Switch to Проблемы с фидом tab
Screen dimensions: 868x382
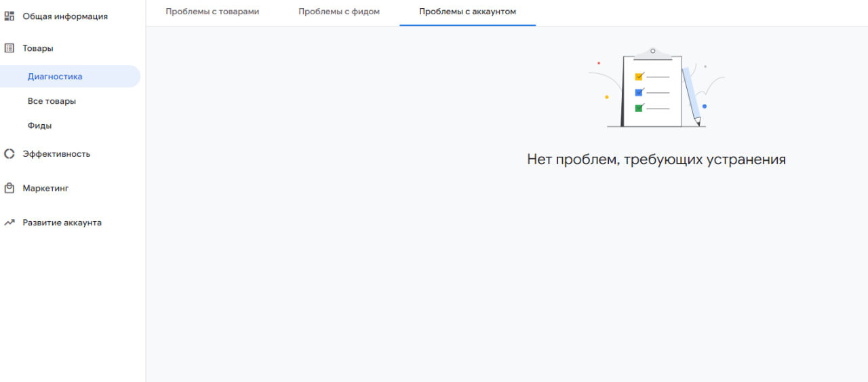(339, 12)
